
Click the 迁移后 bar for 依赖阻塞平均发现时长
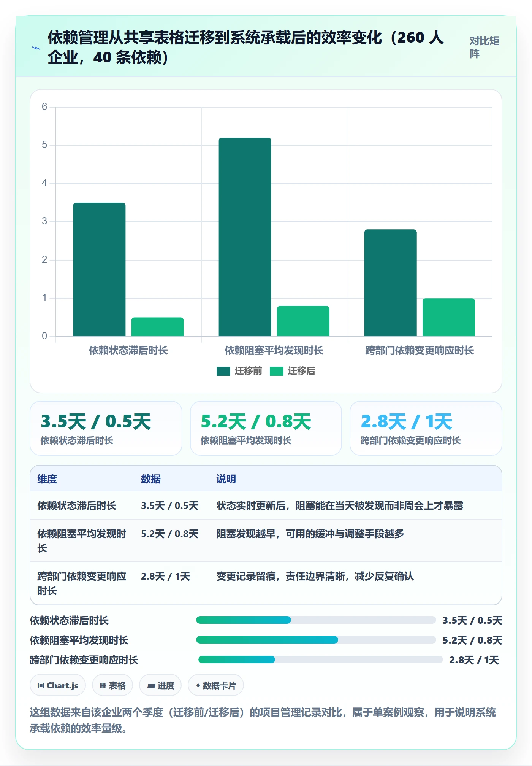303,321
